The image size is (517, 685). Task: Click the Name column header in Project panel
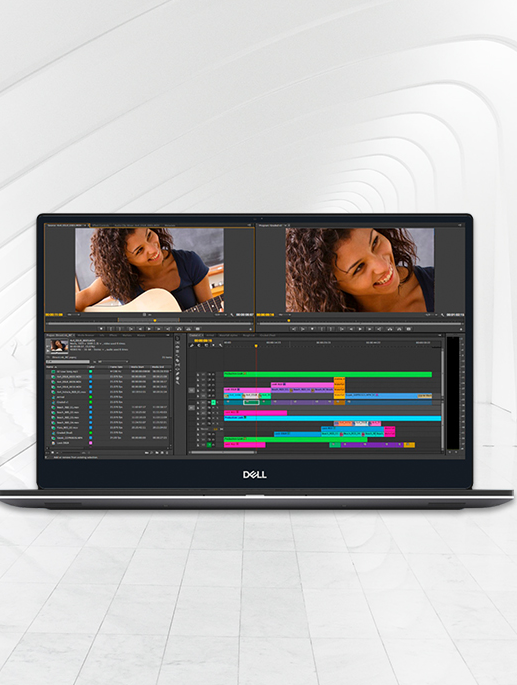(x=49, y=367)
